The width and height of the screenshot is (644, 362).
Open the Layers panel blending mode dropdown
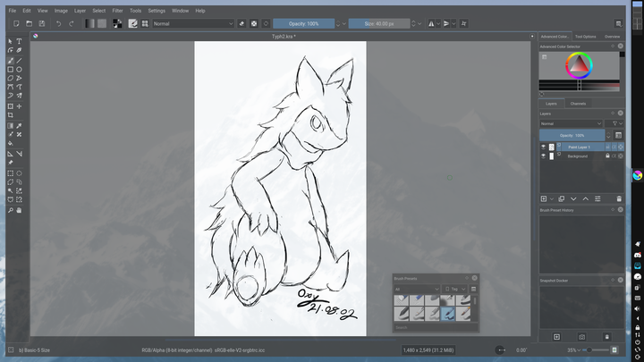[571, 123]
